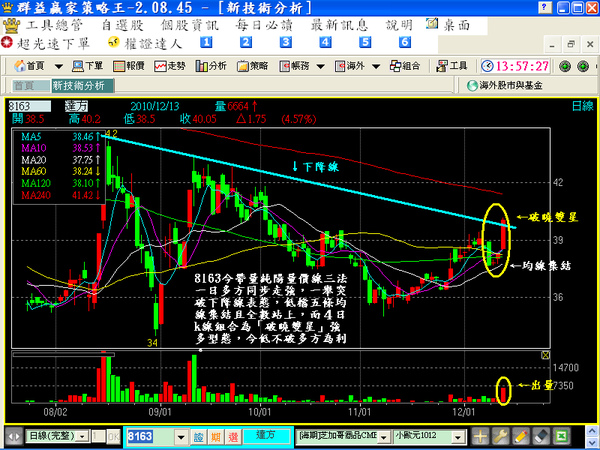This screenshot has width=600, height=450.
Task: Open the 最新訊息 menu
Action: coord(339,25)
